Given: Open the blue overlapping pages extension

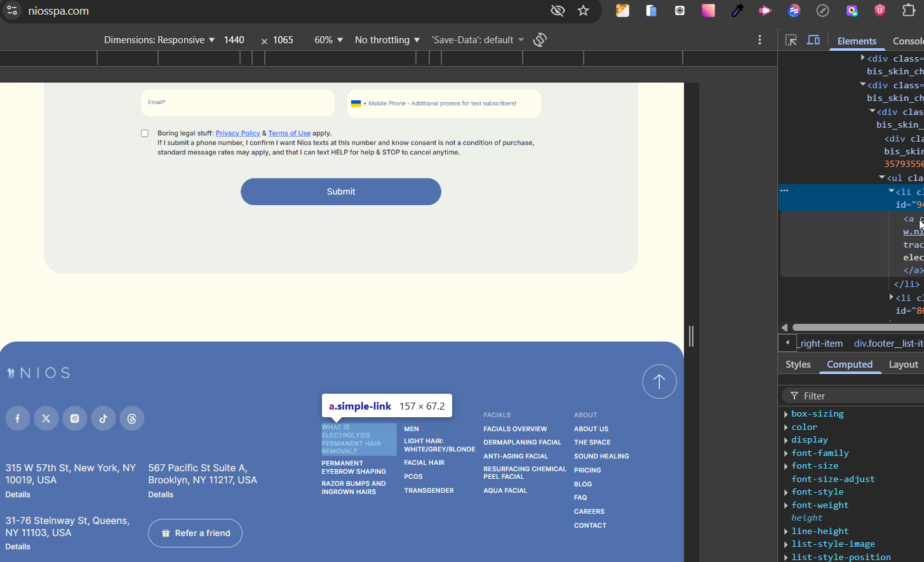Looking at the screenshot, I should 651,11.
